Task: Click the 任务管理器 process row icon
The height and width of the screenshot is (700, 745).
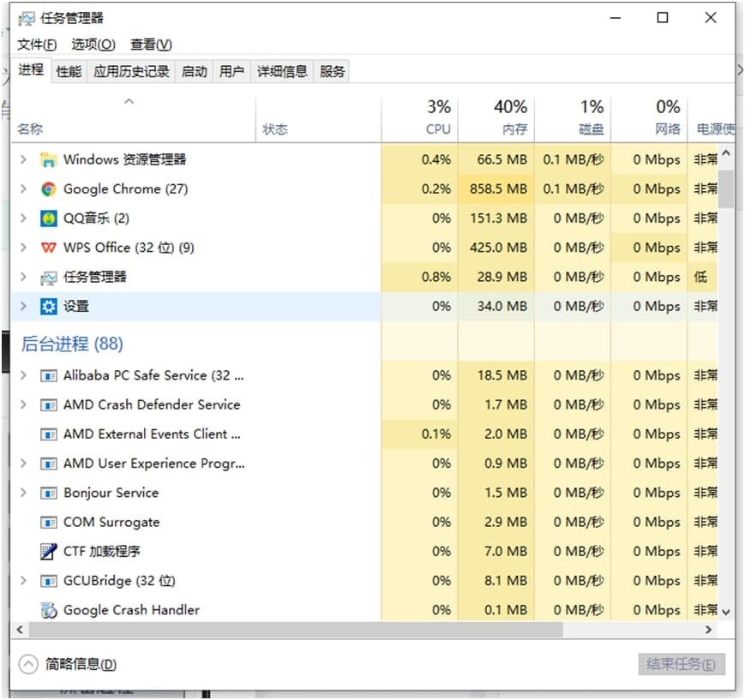Action: point(49,278)
